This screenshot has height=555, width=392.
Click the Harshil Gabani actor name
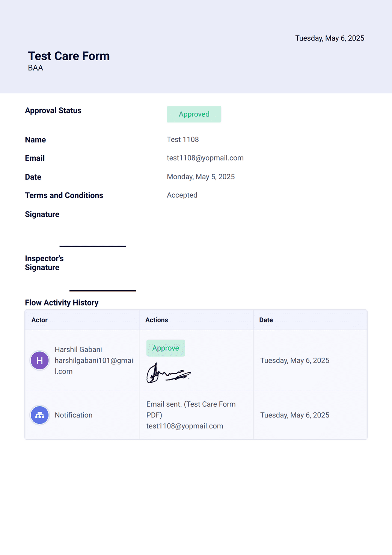(x=78, y=349)
